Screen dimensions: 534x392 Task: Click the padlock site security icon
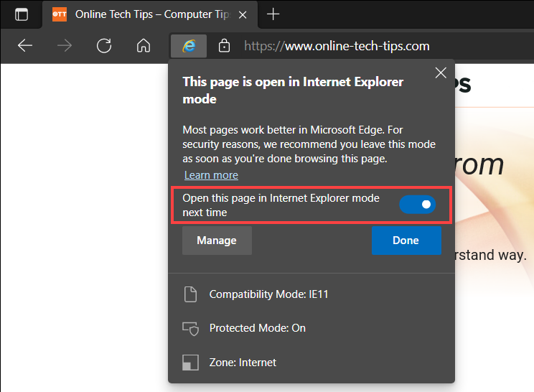click(224, 46)
